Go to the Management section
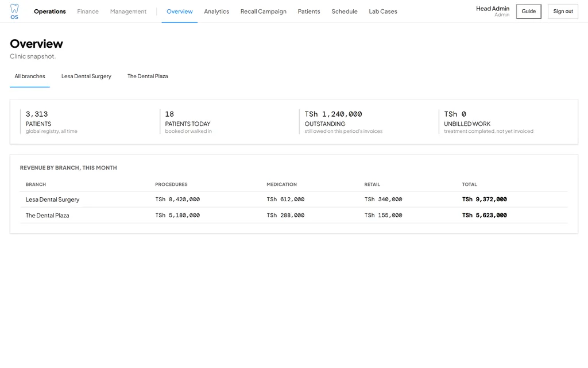Viewport: 588px width, 368px height. 128,11
